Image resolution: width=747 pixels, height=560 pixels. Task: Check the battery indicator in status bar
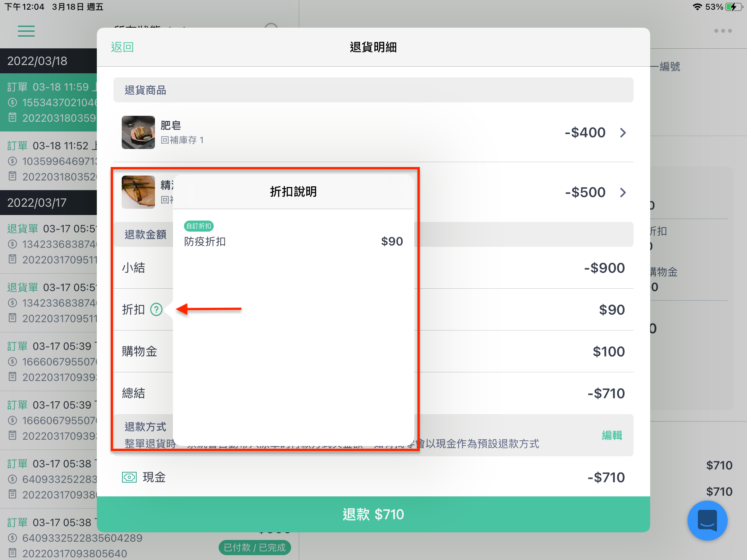coord(734,7)
